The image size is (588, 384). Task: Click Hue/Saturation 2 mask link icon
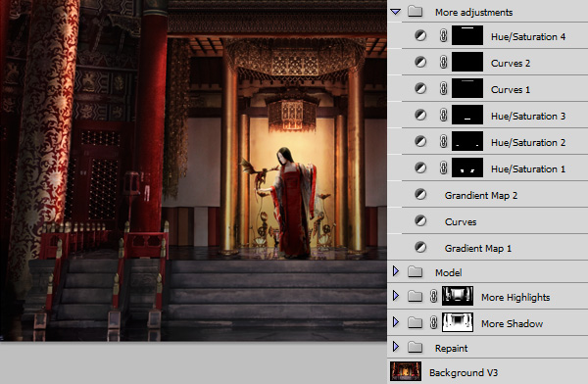coord(443,142)
